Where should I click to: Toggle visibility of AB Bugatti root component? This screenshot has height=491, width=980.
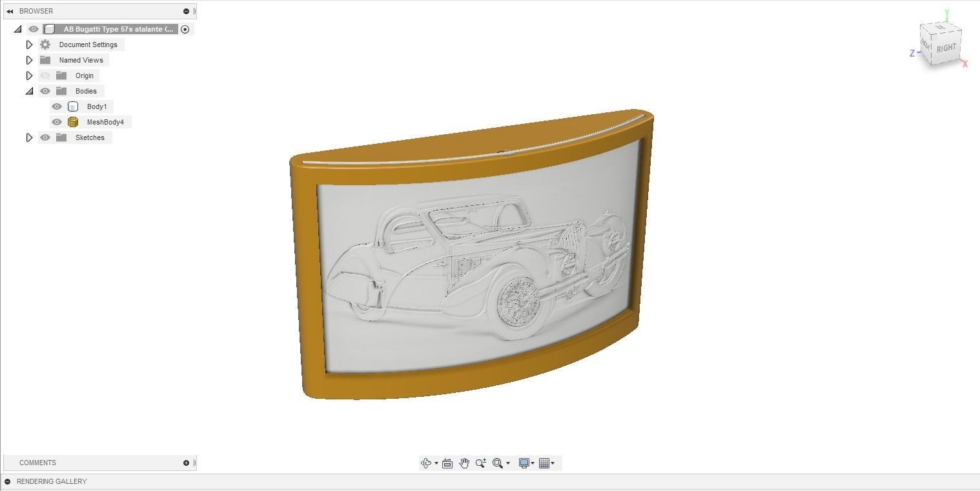pyautogui.click(x=34, y=29)
